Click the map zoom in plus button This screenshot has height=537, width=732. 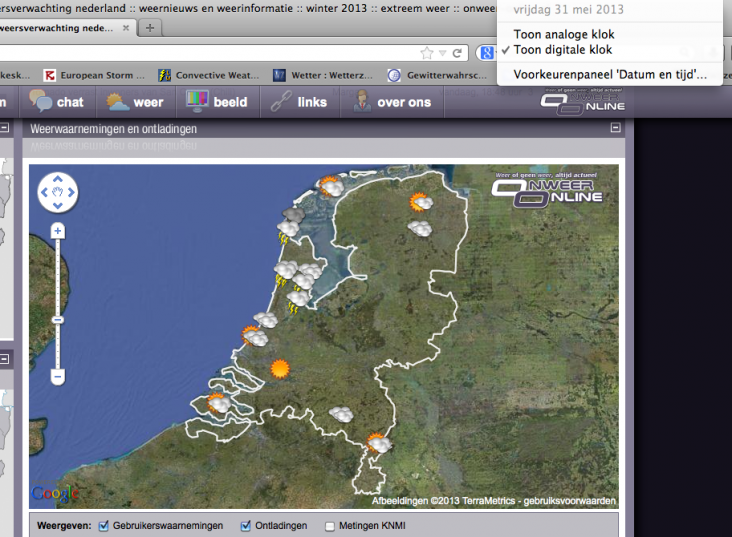pyautogui.click(x=58, y=231)
